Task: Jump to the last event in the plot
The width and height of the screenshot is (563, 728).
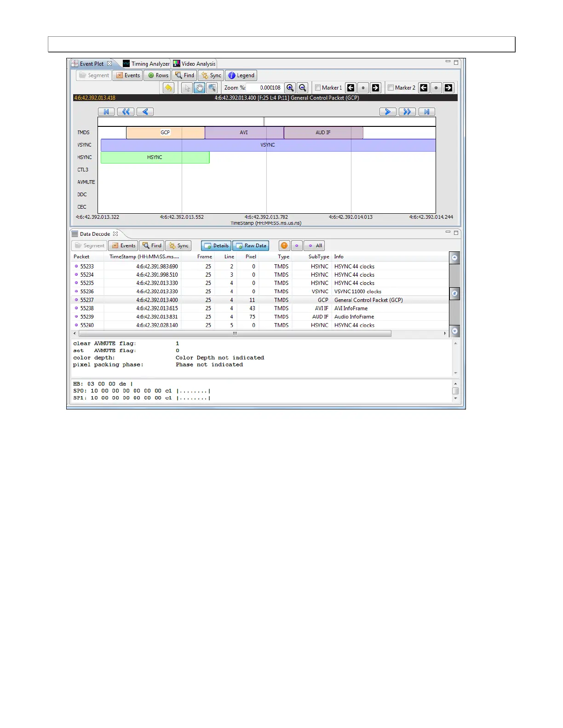Action: point(426,112)
